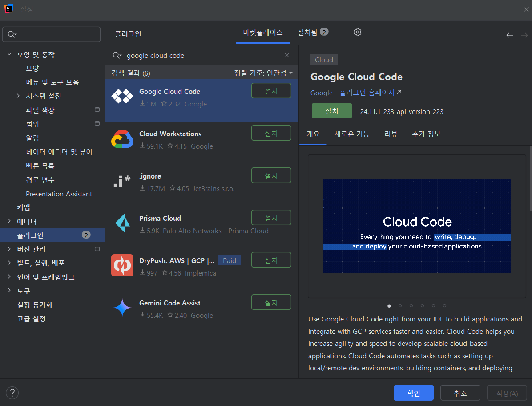Switch to the 마켓플레이스 tab
Image resolution: width=532 pixels, height=406 pixels.
(x=262, y=32)
